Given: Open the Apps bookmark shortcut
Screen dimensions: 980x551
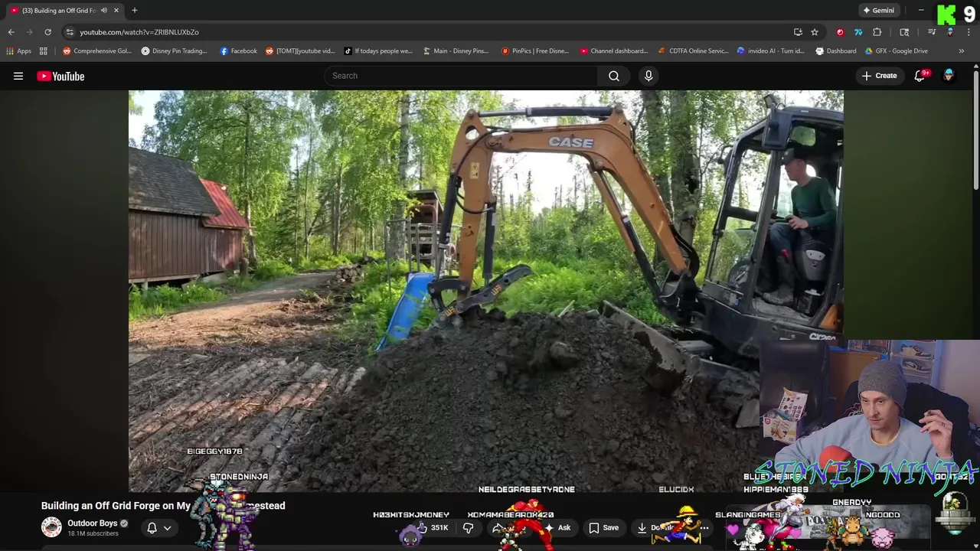Looking at the screenshot, I should [x=18, y=51].
